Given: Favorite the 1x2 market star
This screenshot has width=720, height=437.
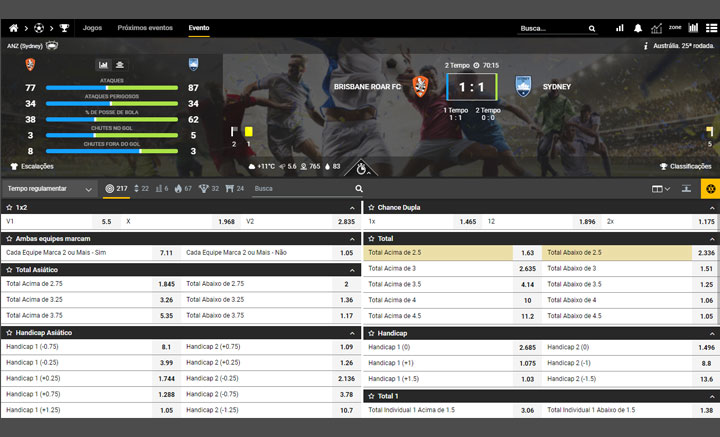Looking at the screenshot, I should click(x=9, y=207).
